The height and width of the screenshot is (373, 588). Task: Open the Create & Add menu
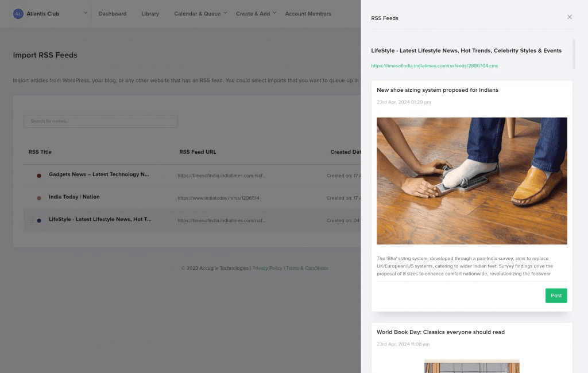click(253, 14)
